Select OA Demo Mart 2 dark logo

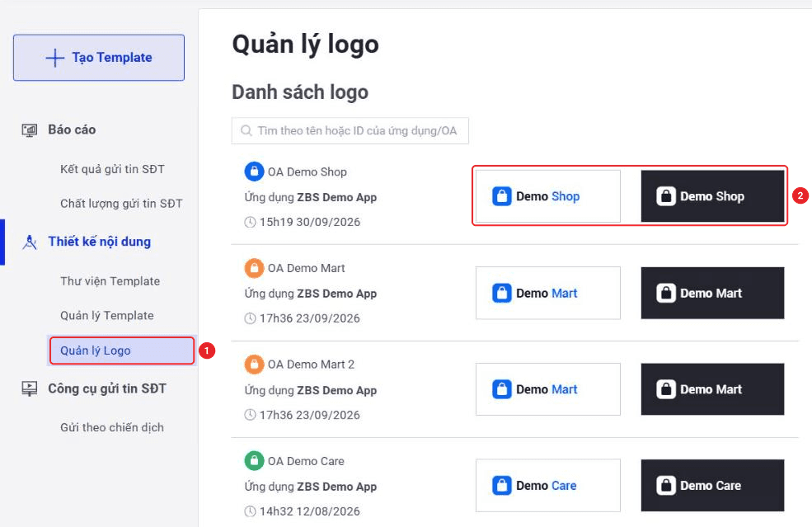click(x=712, y=389)
